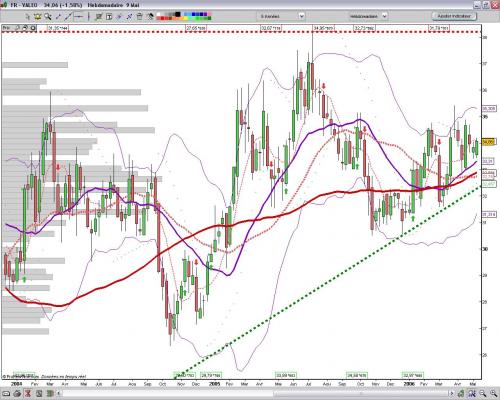The height and width of the screenshot is (400, 500).
Task: Click the 2006 year label on time axis
Action: point(409,384)
